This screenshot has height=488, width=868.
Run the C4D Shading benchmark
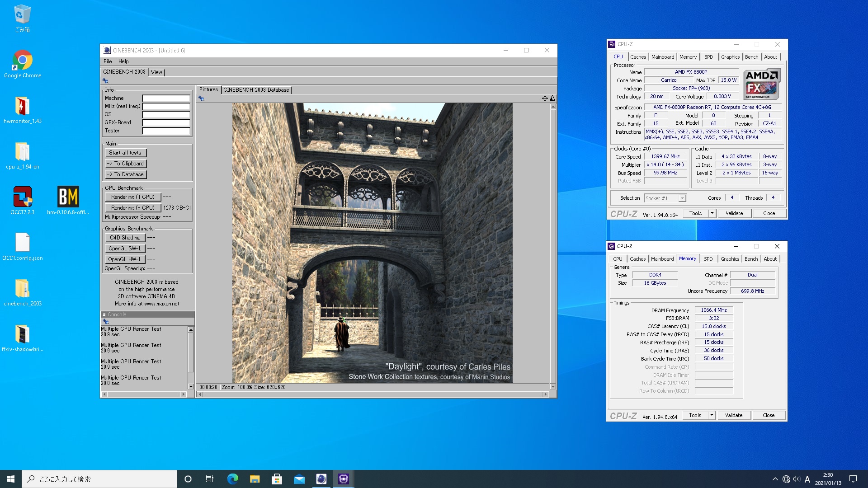click(125, 238)
